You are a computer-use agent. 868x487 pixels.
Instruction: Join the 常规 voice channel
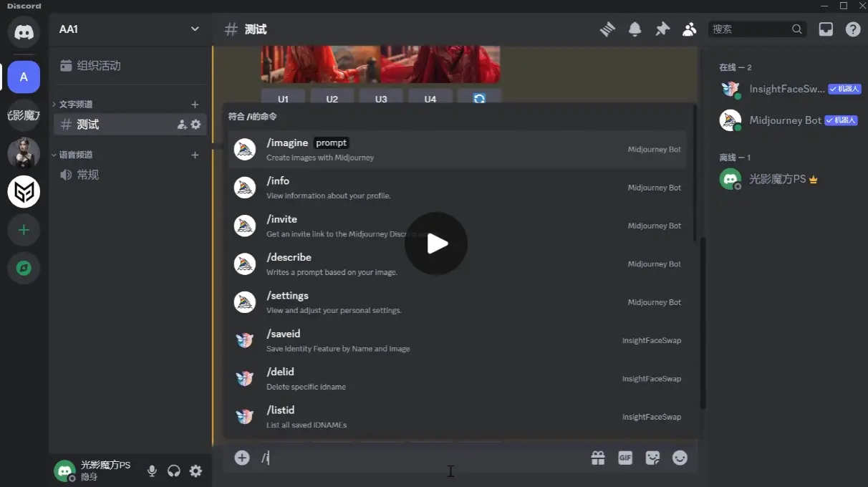[130, 175]
